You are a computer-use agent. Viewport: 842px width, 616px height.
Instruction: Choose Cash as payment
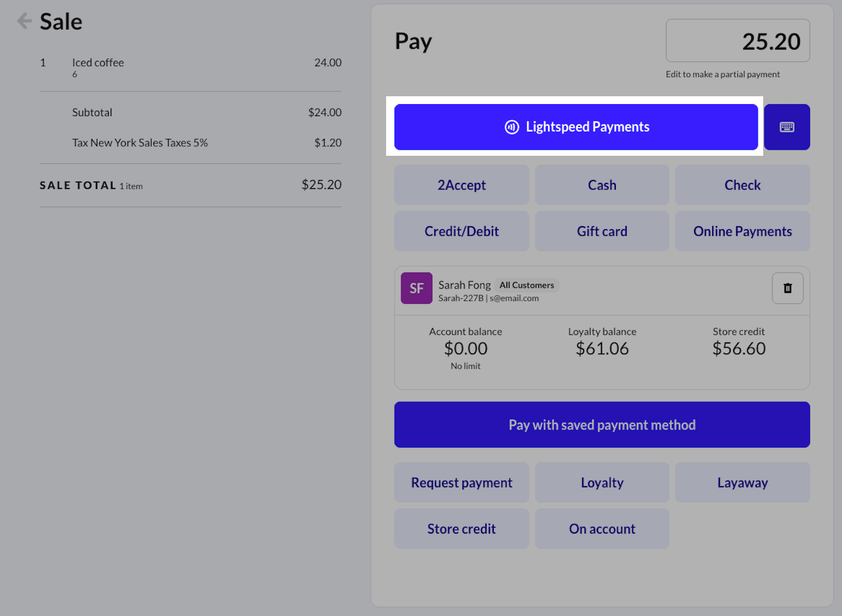pos(602,185)
